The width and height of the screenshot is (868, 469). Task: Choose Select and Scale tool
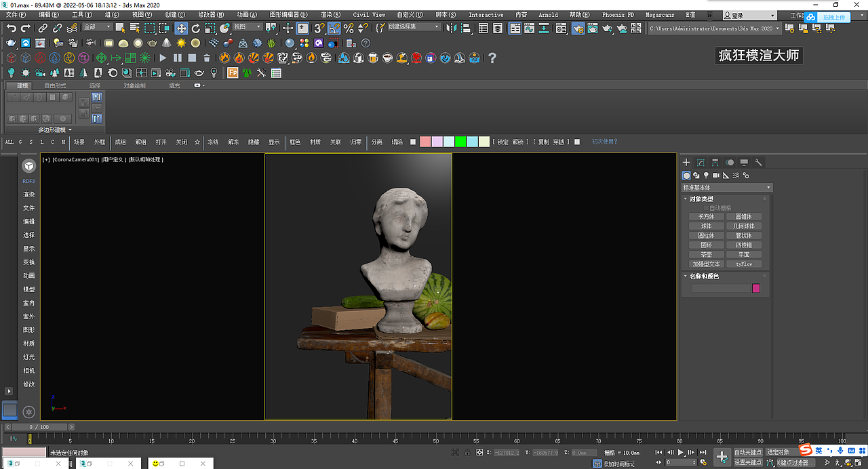pyautogui.click(x=210, y=28)
